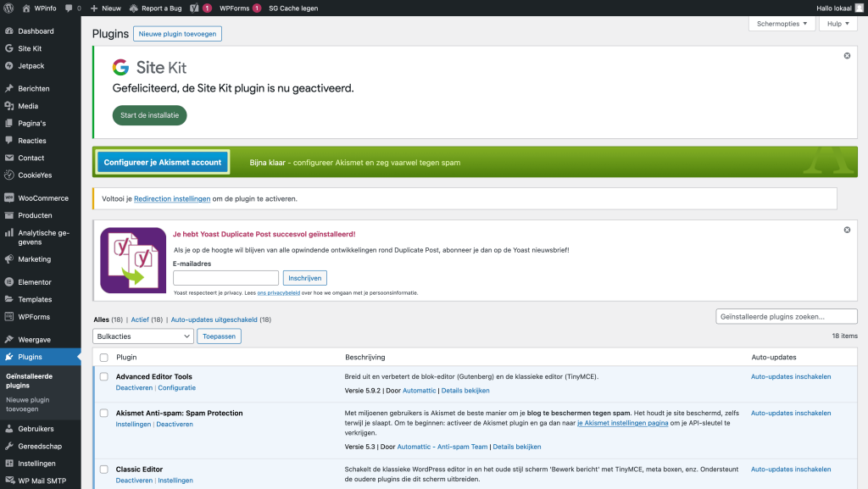This screenshot has width=868, height=489.
Task: Click the user avatar next to Hallo lokaal
Action: 859,8
